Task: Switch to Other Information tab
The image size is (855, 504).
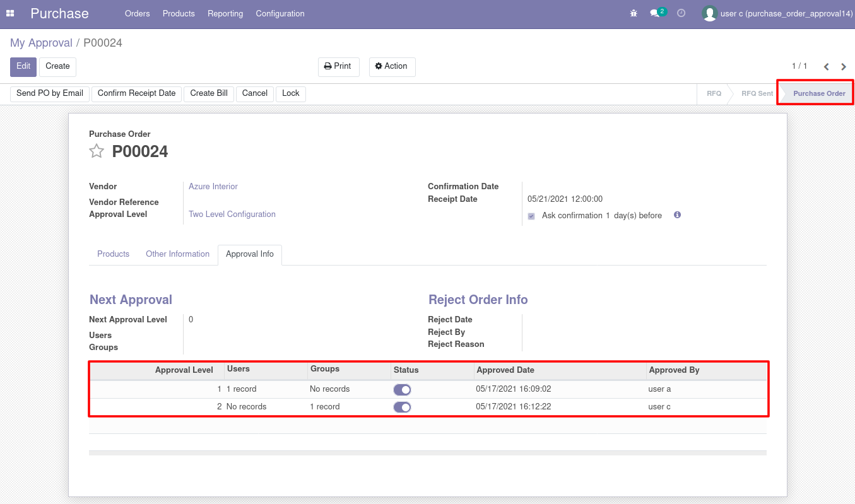Action: (x=177, y=254)
